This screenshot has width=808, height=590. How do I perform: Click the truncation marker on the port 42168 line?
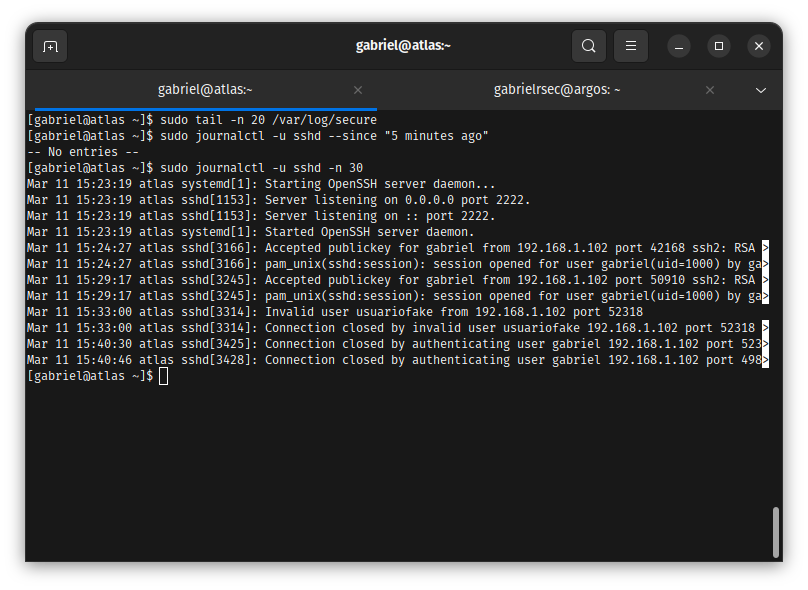765,248
